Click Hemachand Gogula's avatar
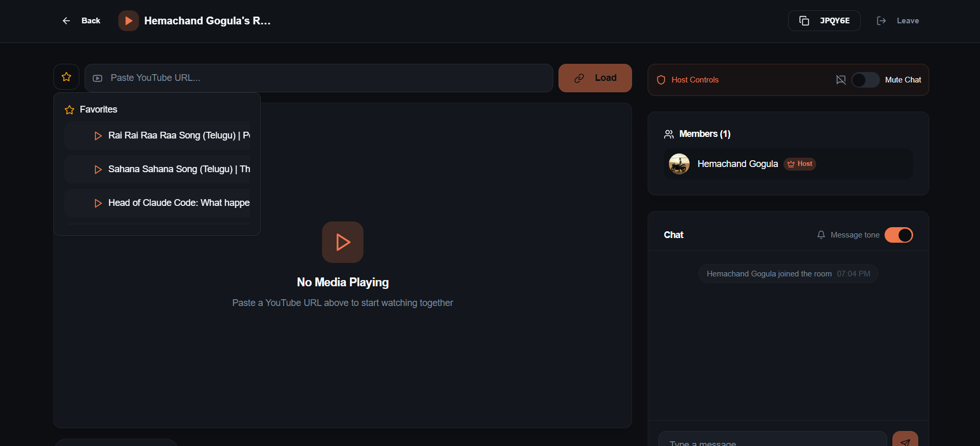Screen dimensions: 980x446 (x=679, y=164)
